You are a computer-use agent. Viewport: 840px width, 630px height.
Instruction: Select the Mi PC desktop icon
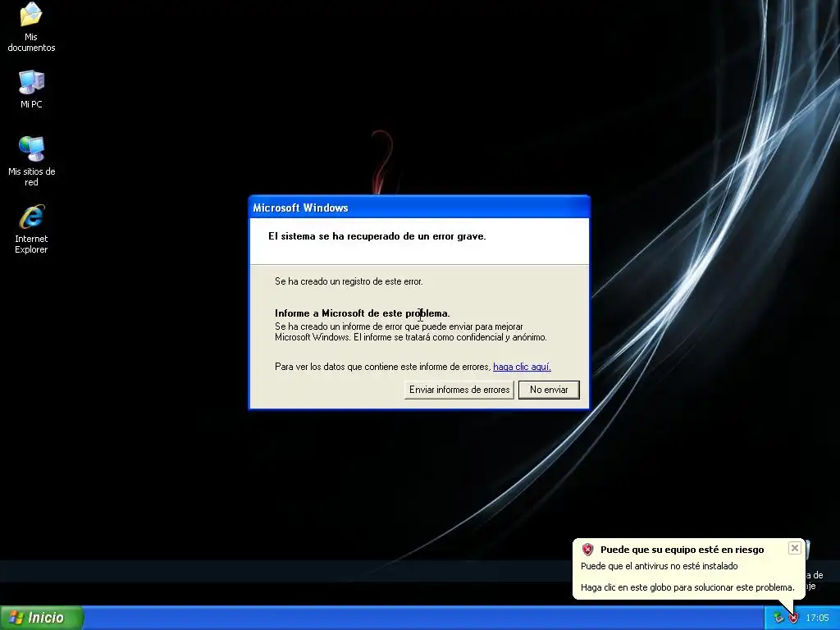31,89
